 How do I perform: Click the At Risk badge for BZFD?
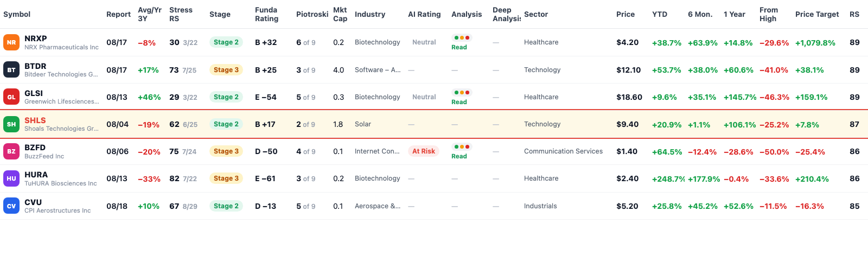424,151
